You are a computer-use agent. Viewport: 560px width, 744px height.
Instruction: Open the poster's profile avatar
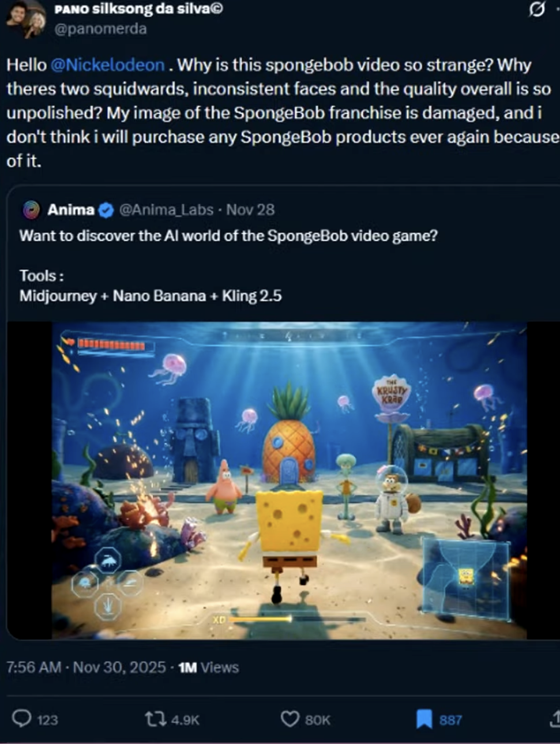tap(27, 19)
